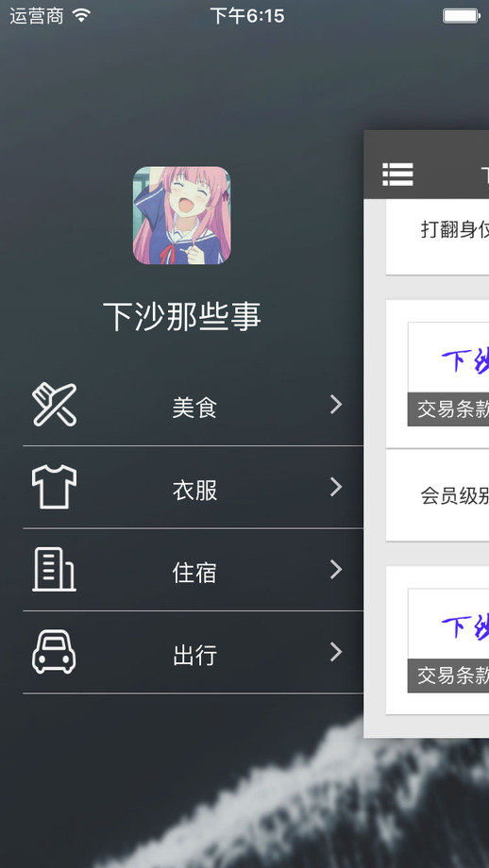The width and height of the screenshot is (489, 868).
Task: Expand the 出行 row chevron
Action: (x=336, y=652)
